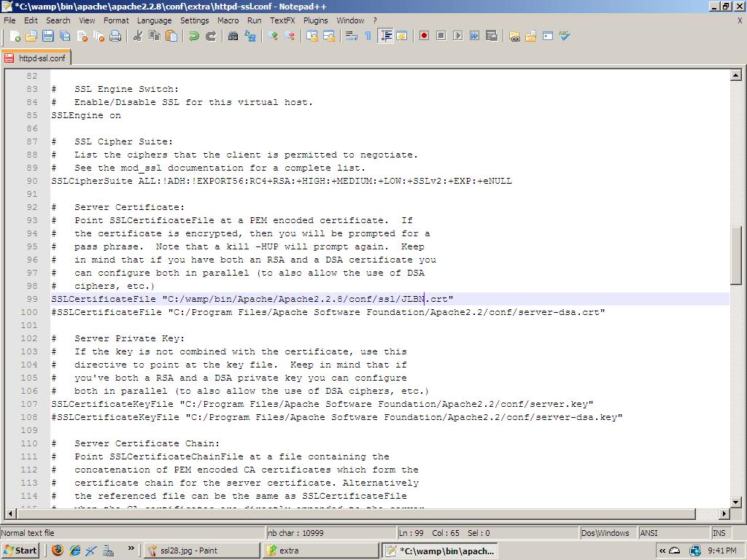Expand hidden system tray icons arrow
Screen dimensions: 747x560
click(x=662, y=551)
